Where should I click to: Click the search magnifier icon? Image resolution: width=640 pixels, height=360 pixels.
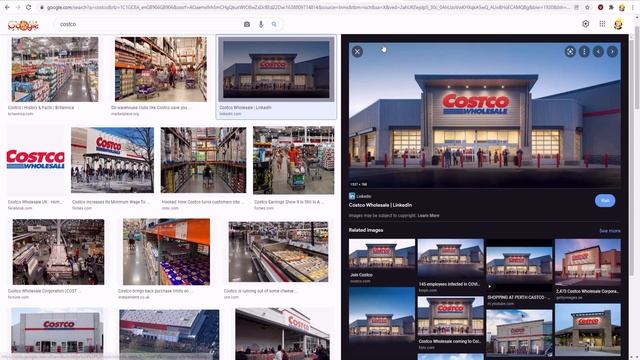pyautogui.click(x=274, y=24)
